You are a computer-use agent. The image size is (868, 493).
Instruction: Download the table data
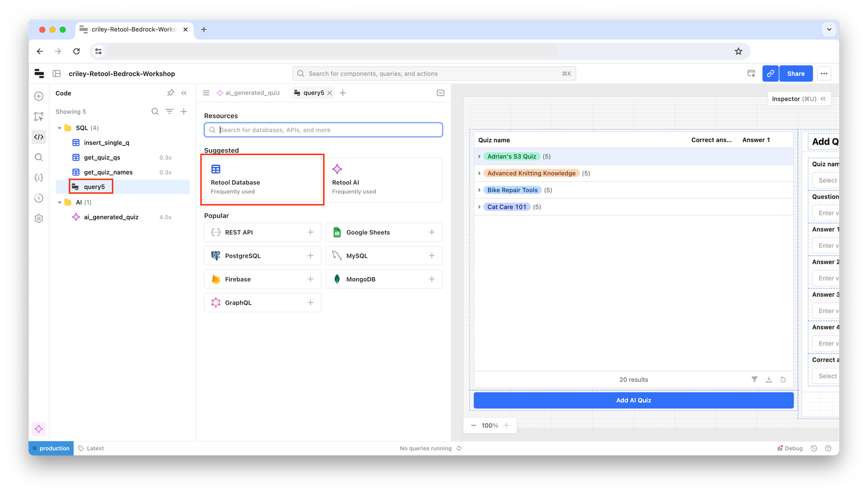(x=769, y=380)
